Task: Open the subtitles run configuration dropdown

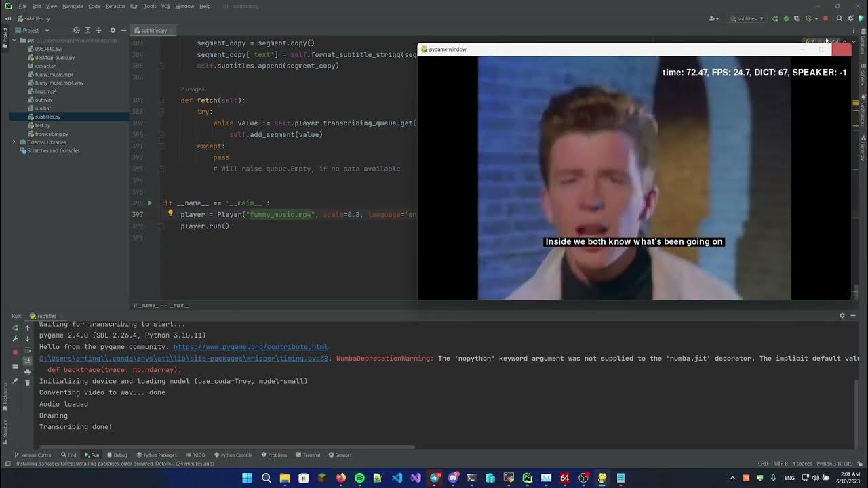Action: pyautogui.click(x=746, y=18)
